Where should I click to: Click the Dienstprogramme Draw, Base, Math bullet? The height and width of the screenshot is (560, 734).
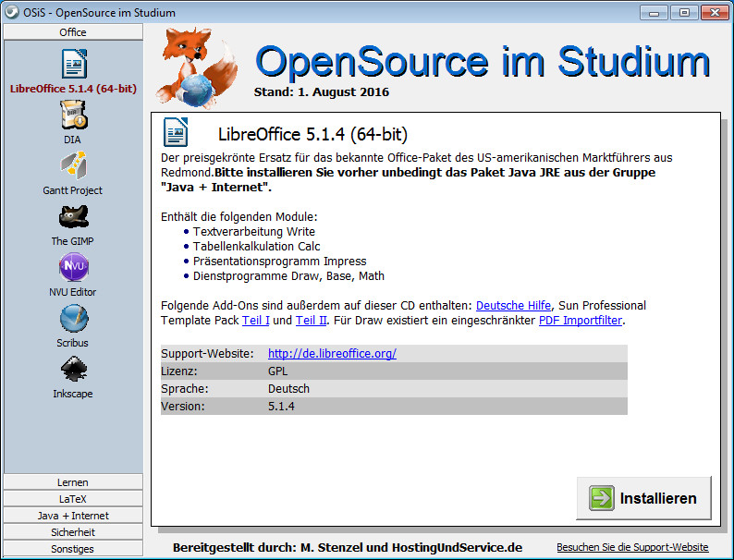(288, 276)
